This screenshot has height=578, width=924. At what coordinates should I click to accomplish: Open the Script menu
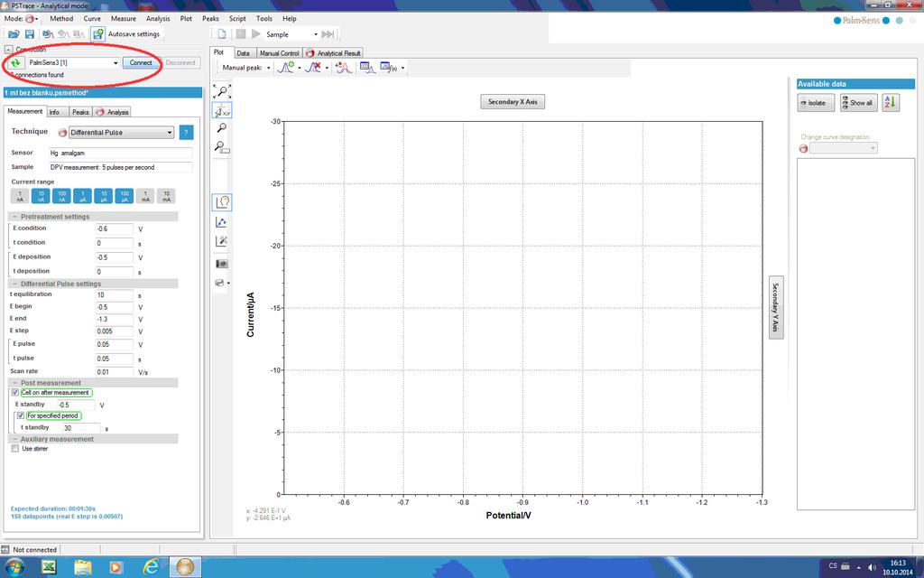pos(237,19)
